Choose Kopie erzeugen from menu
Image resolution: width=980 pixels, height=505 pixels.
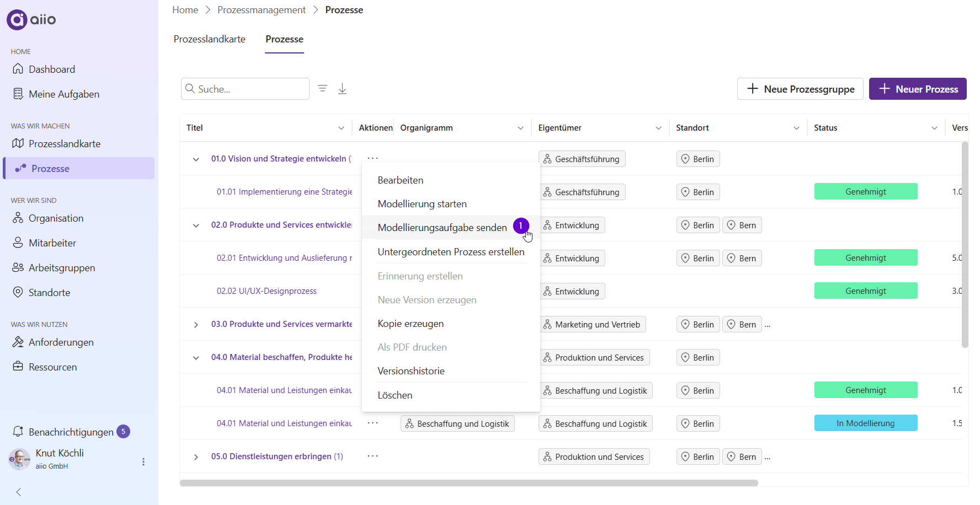(451, 324)
